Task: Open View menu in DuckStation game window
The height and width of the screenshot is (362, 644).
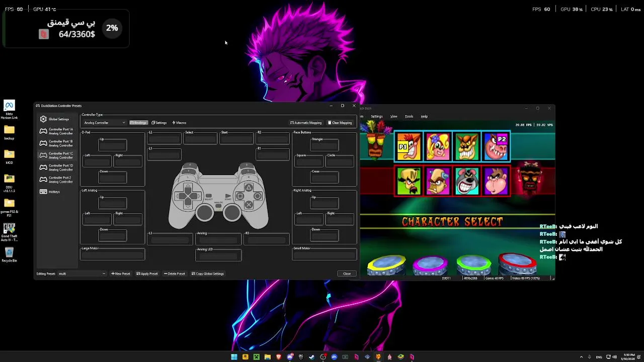Action: [393, 116]
